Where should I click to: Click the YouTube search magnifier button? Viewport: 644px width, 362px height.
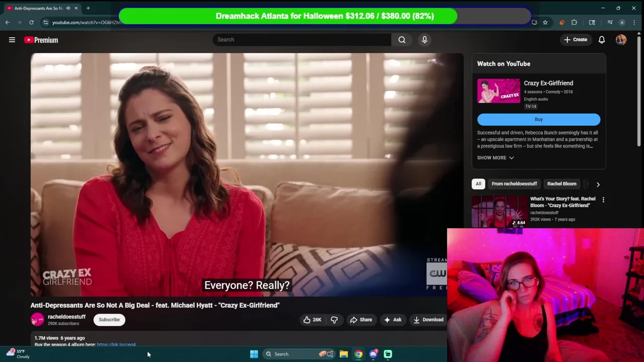pyautogui.click(x=402, y=40)
